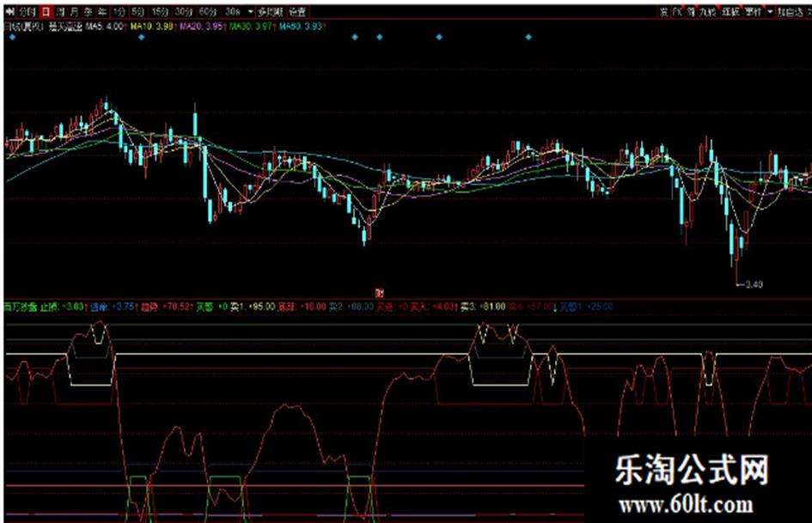Image resolution: width=812 pixels, height=523 pixels.
Task: Switch to 1分 one-minute period
Action: (119, 11)
